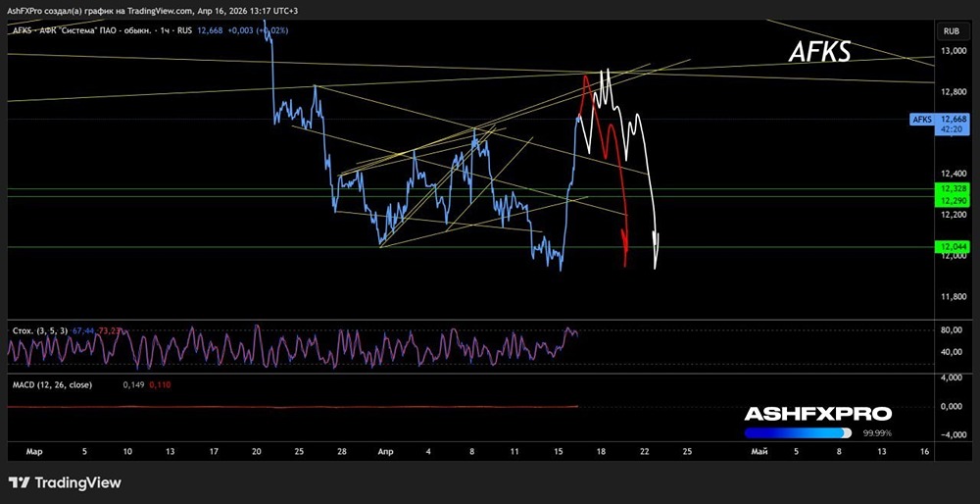The image size is (980, 504).
Task: Click the 12,668 last price in legend
Action: [x=208, y=30]
